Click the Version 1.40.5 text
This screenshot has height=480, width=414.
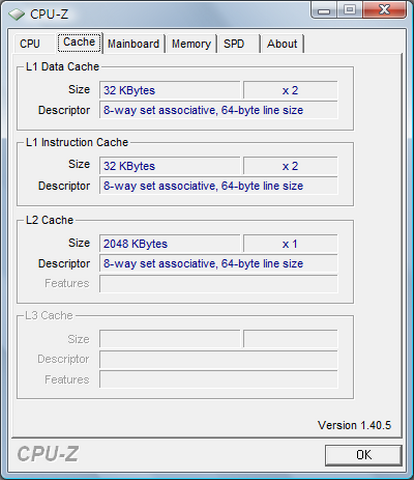pyautogui.click(x=354, y=425)
